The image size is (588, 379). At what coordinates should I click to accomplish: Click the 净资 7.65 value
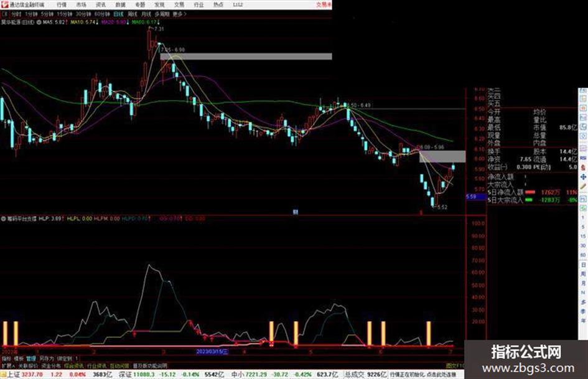(x=525, y=159)
